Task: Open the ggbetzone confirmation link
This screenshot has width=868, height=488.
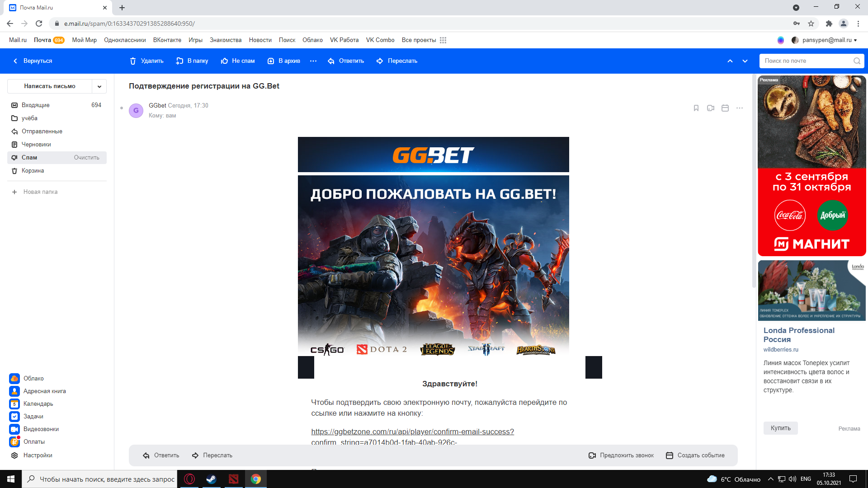Action: (412, 432)
